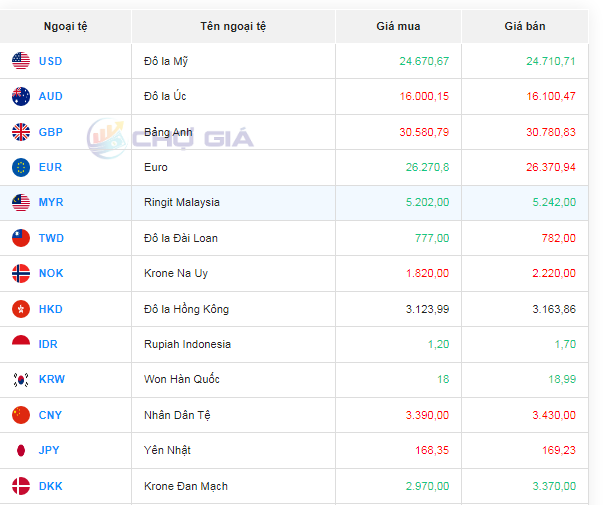The height and width of the screenshot is (505, 609).
Task: Click the Australia flag icon
Action: click(x=21, y=97)
